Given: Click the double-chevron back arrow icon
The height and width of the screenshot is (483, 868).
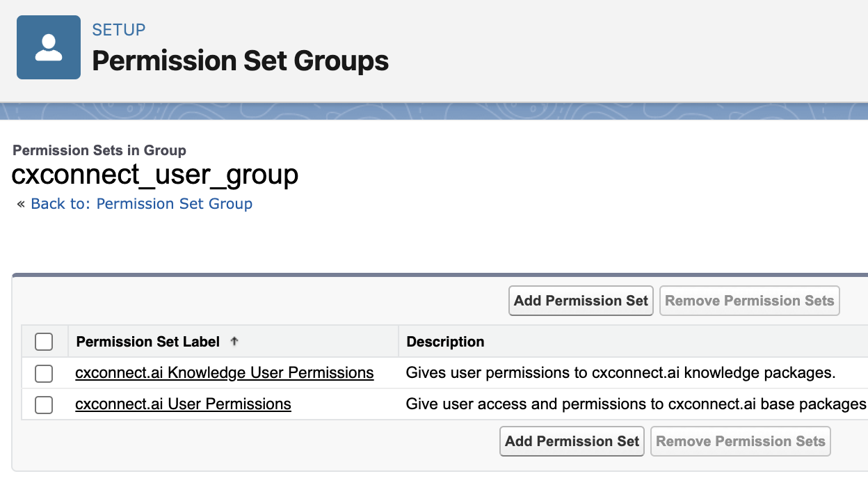Looking at the screenshot, I should [x=21, y=204].
